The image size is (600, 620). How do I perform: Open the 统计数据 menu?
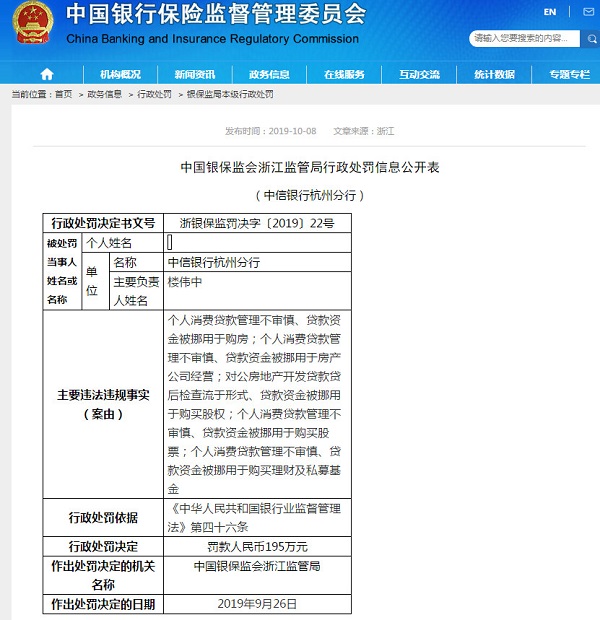point(494,74)
